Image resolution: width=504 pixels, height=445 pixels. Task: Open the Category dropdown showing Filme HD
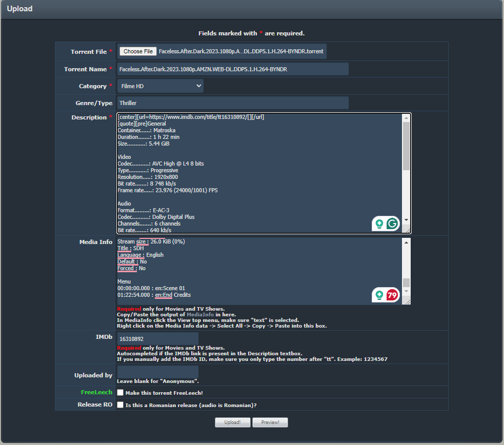click(160, 86)
